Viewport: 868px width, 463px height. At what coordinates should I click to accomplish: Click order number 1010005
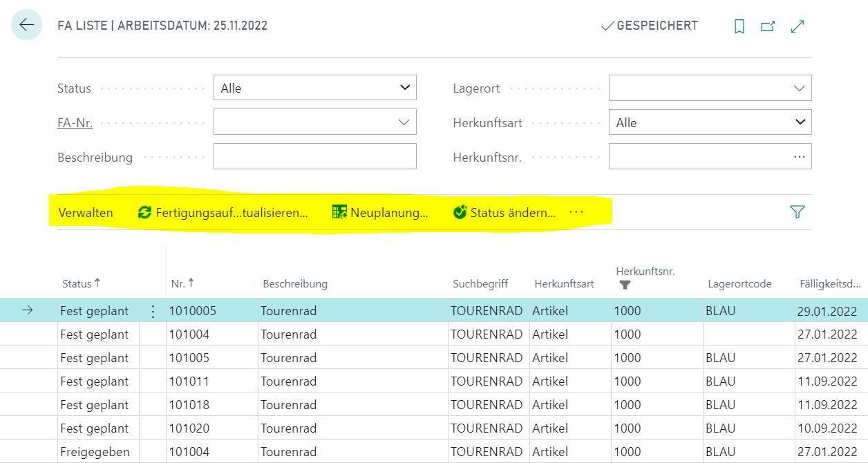[x=193, y=311]
